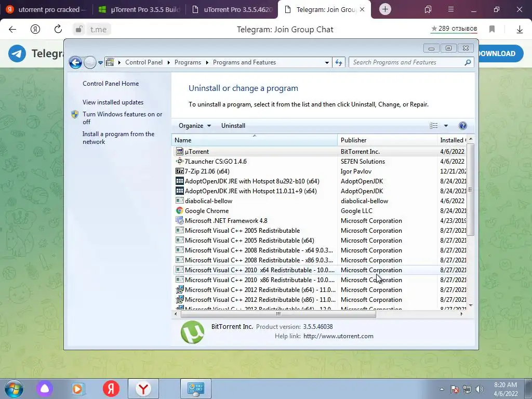Click the change view icon button
The image size is (532, 399).
434,126
